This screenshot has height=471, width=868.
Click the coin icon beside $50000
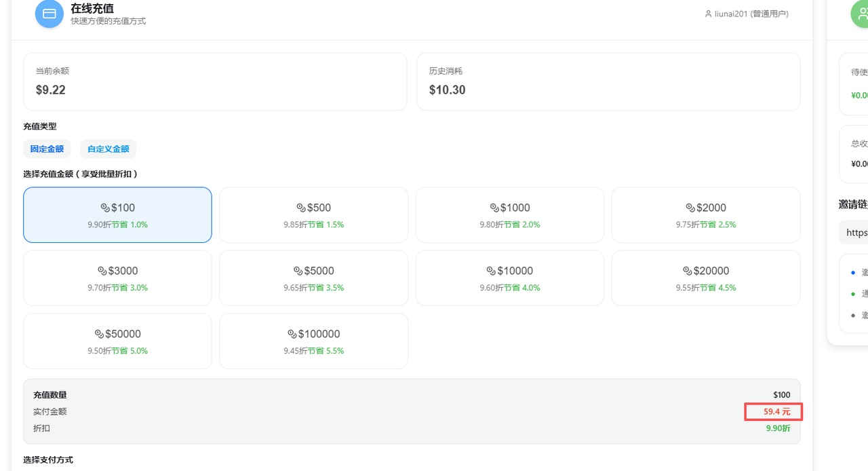[x=100, y=334]
